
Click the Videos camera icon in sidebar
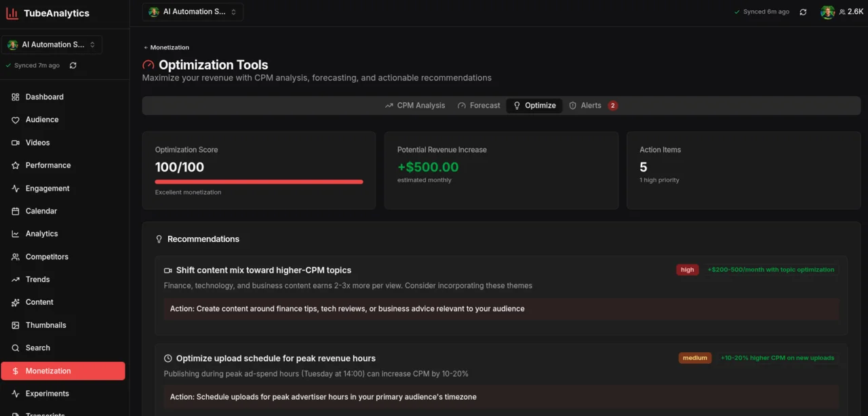[x=15, y=142]
